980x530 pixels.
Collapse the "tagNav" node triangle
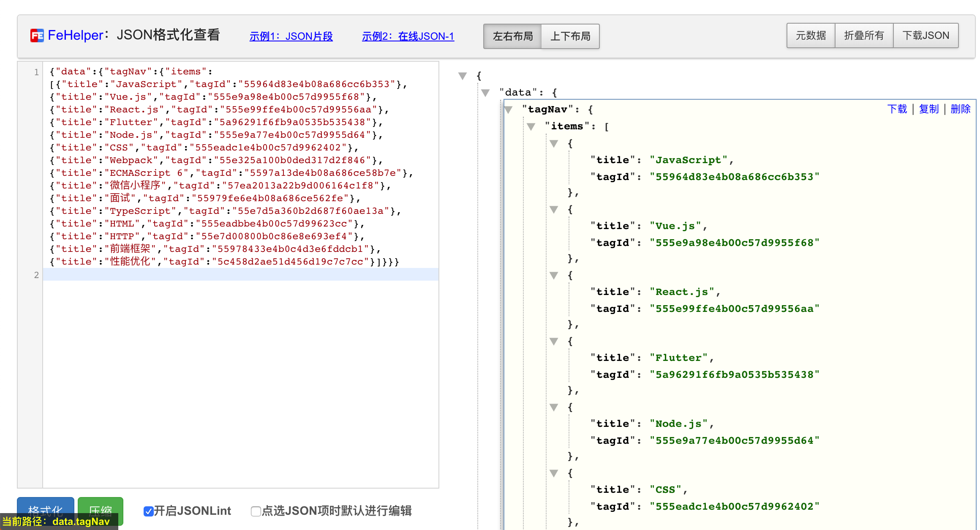508,110
